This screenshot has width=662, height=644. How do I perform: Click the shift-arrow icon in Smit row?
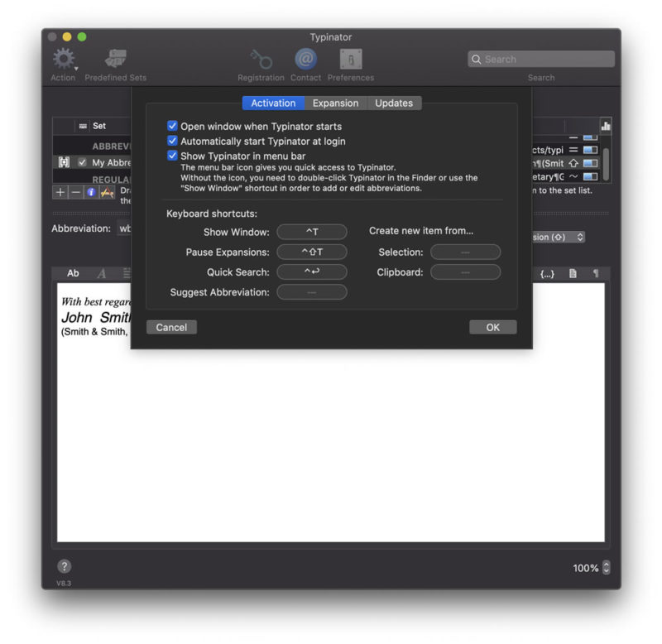coord(573,163)
